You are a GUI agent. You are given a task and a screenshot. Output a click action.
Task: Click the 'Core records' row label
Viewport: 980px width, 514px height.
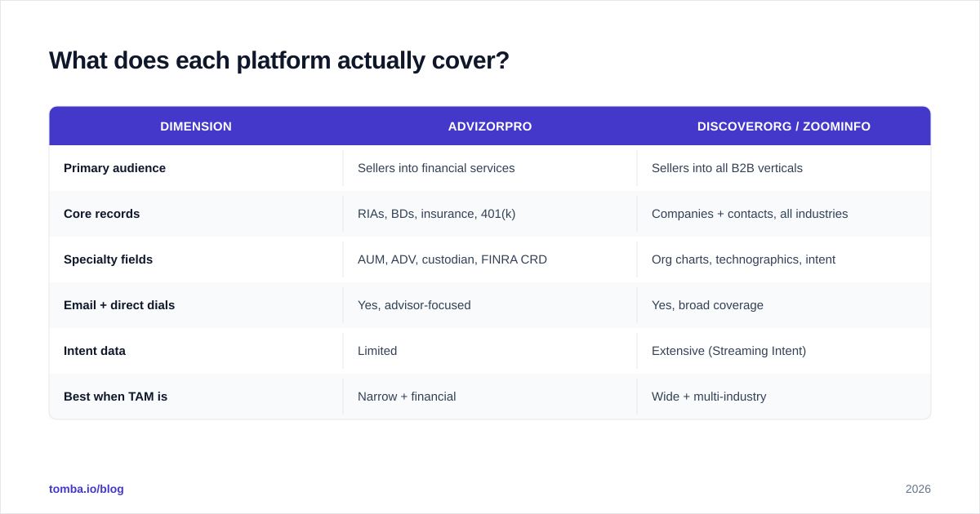click(101, 214)
